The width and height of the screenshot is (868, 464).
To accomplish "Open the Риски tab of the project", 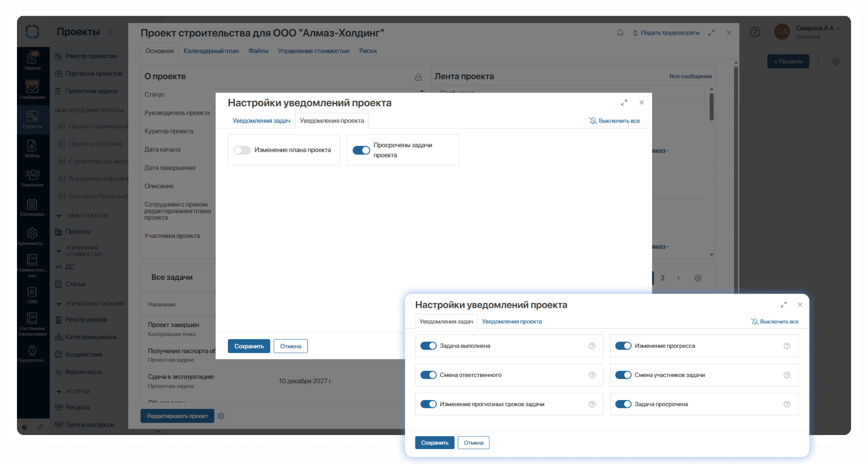I will click(x=368, y=50).
